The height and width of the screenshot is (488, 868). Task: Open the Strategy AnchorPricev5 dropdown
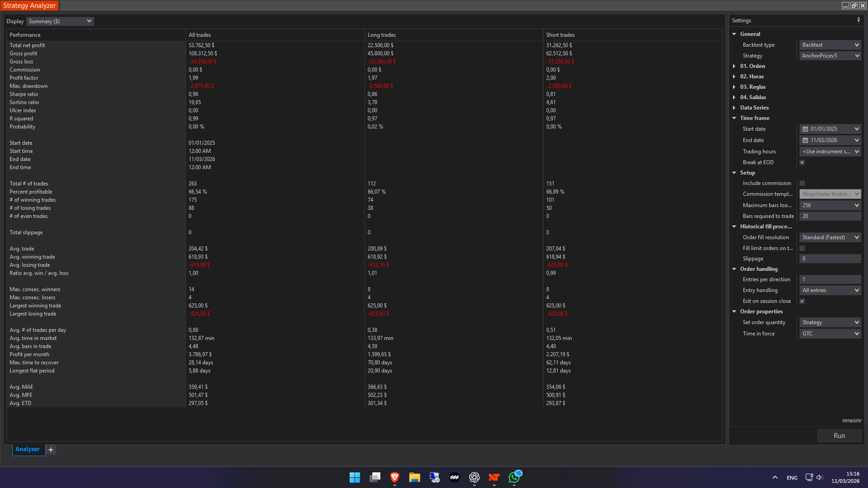point(830,56)
